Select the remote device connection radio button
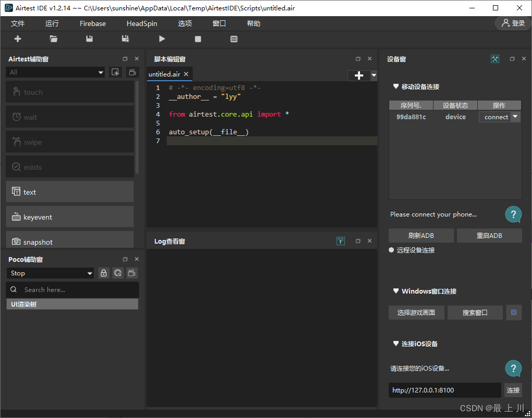Screen dimensions: 532x418 392,250
